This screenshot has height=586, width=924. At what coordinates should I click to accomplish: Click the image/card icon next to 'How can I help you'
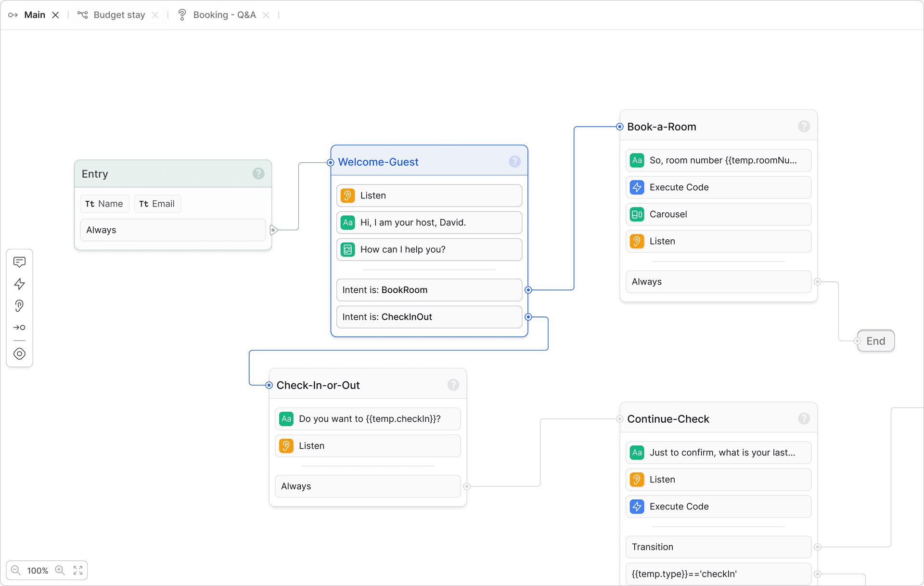348,249
